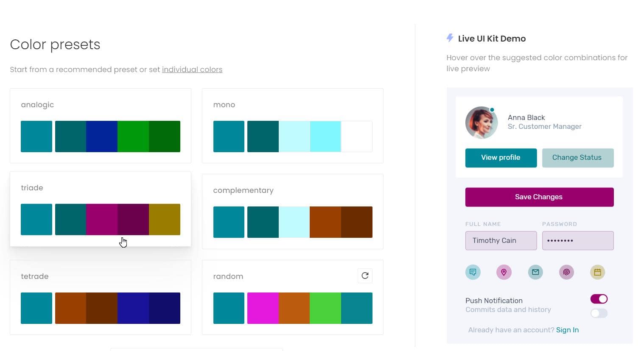The image size is (644, 351).
Task: Select the magenta swatch in the triade preset
Action: tap(102, 219)
